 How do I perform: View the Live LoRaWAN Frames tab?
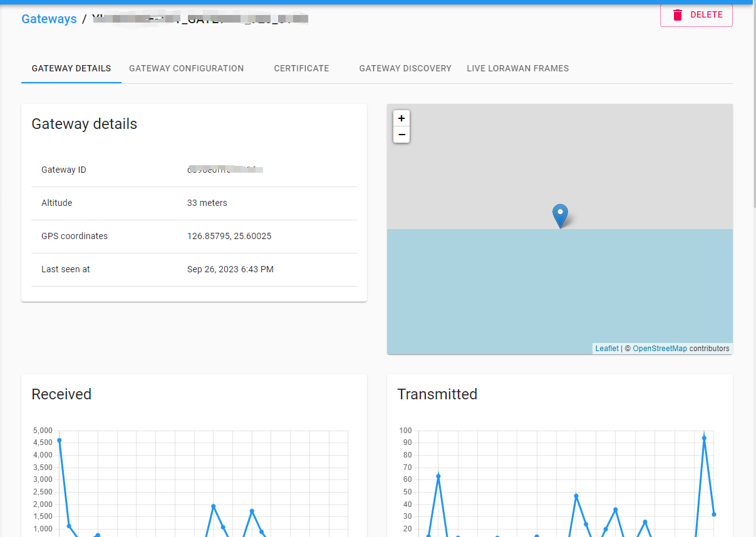517,68
